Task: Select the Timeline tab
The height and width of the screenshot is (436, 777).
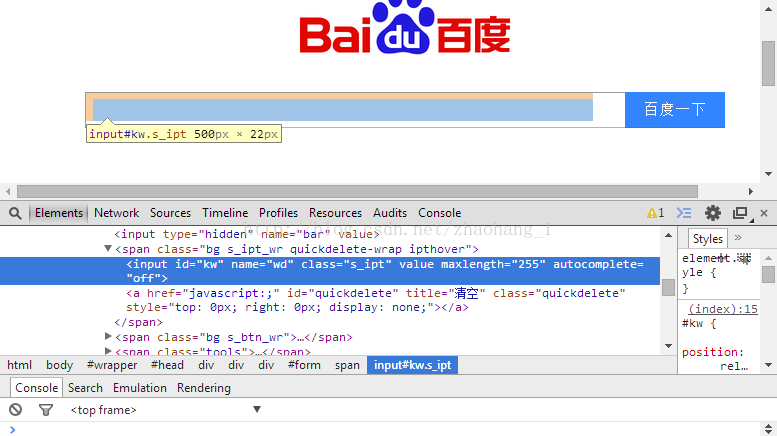Action: point(225,213)
